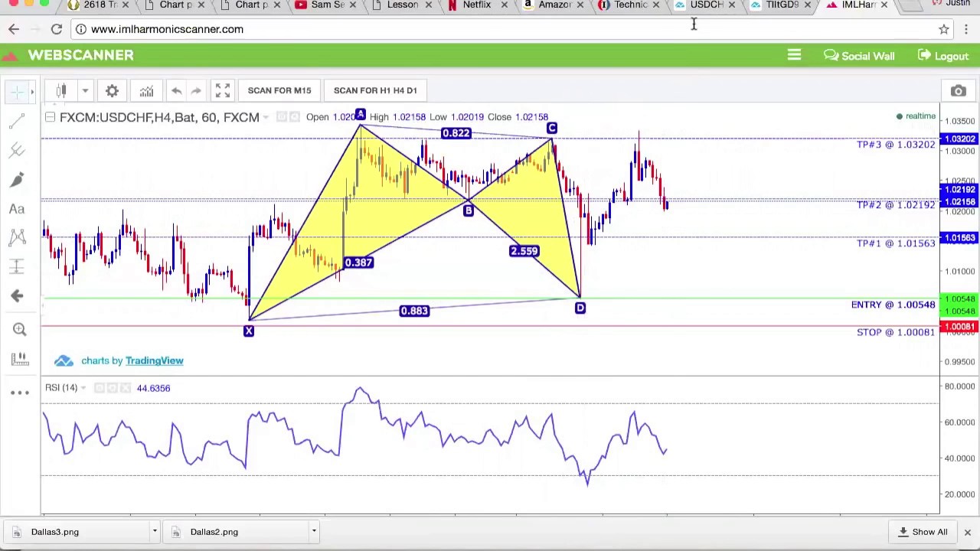This screenshot has width=980, height=551.
Task: Open the measure ruler tool
Action: [x=20, y=359]
